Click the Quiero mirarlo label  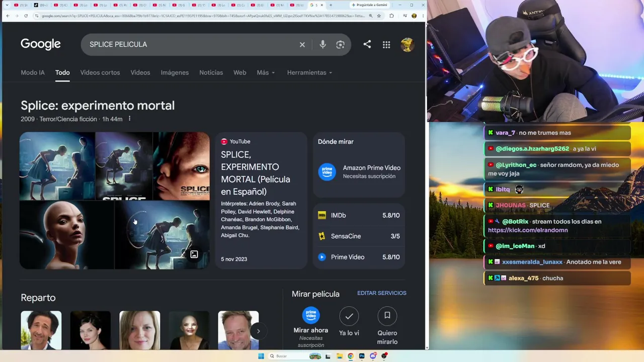[x=387, y=337]
